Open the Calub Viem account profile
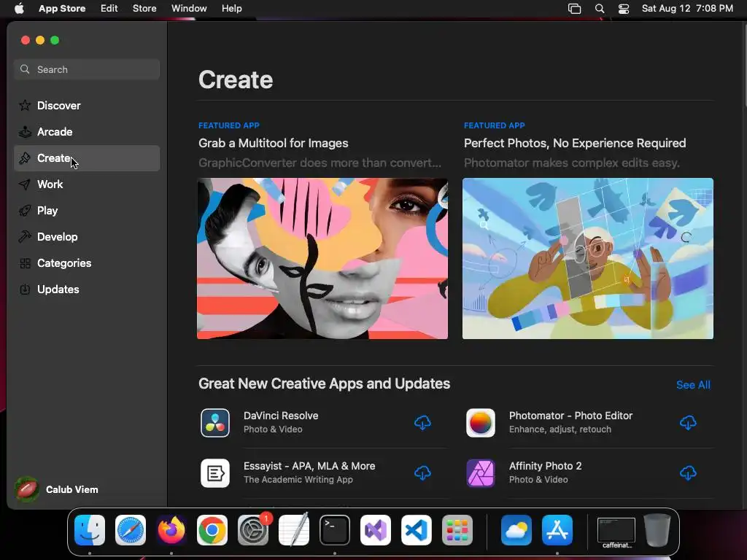The width and height of the screenshot is (747, 560). 57,489
